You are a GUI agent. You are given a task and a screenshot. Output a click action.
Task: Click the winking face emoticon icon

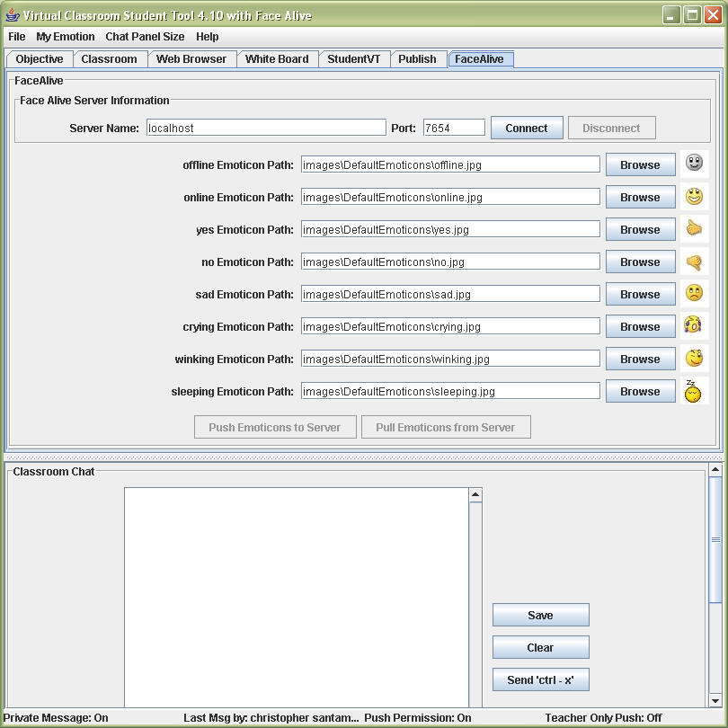(693, 358)
